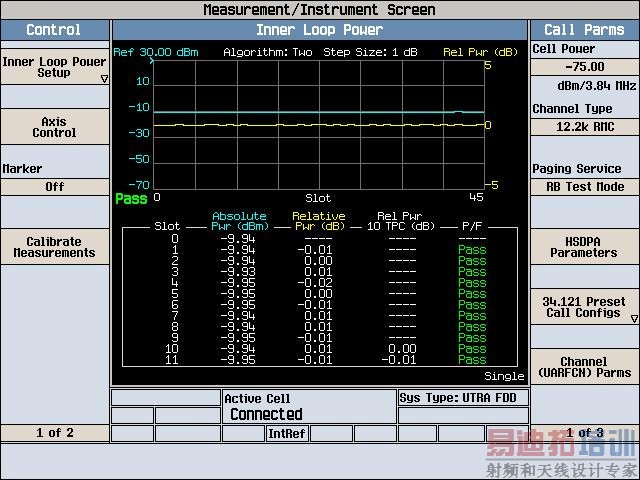Switch Control menu page 1 of 2

pyautogui.click(x=54, y=433)
